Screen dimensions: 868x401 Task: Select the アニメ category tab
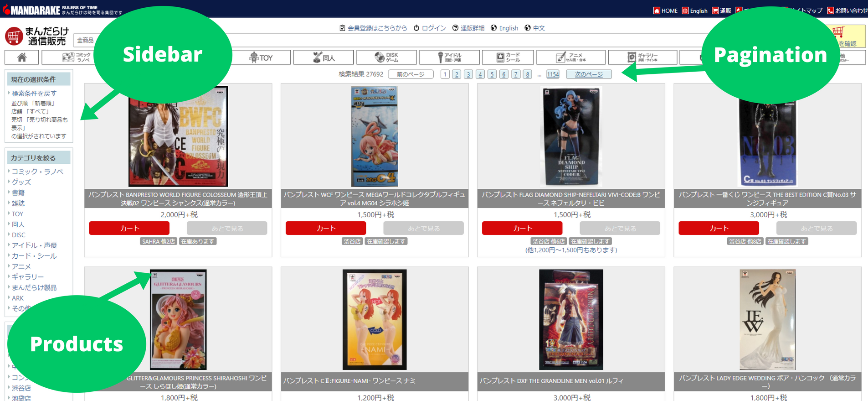pyautogui.click(x=571, y=57)
